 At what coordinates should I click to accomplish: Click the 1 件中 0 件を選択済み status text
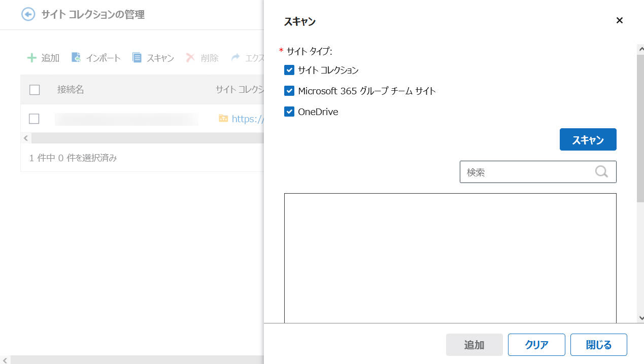click(73, 158)
